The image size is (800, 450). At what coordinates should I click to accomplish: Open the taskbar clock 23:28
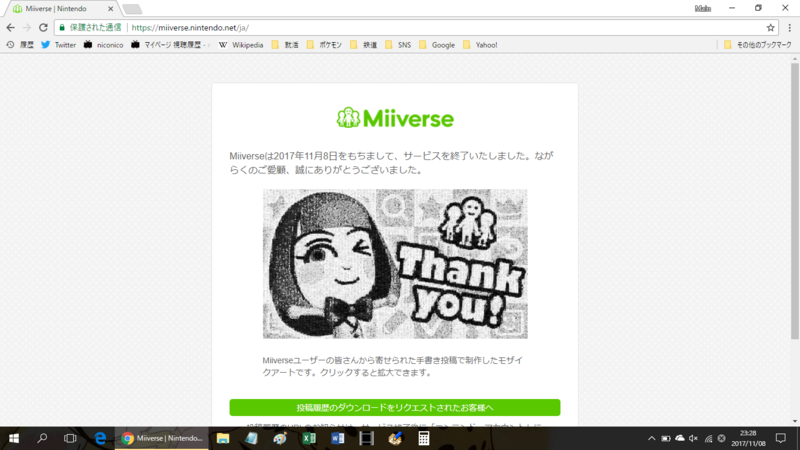pos(748,438)
